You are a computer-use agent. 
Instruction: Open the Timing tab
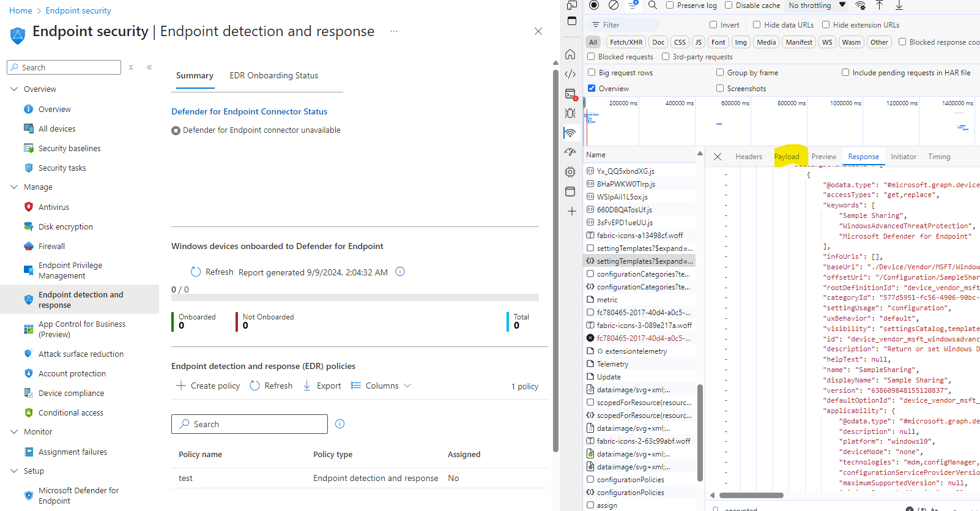939,157
